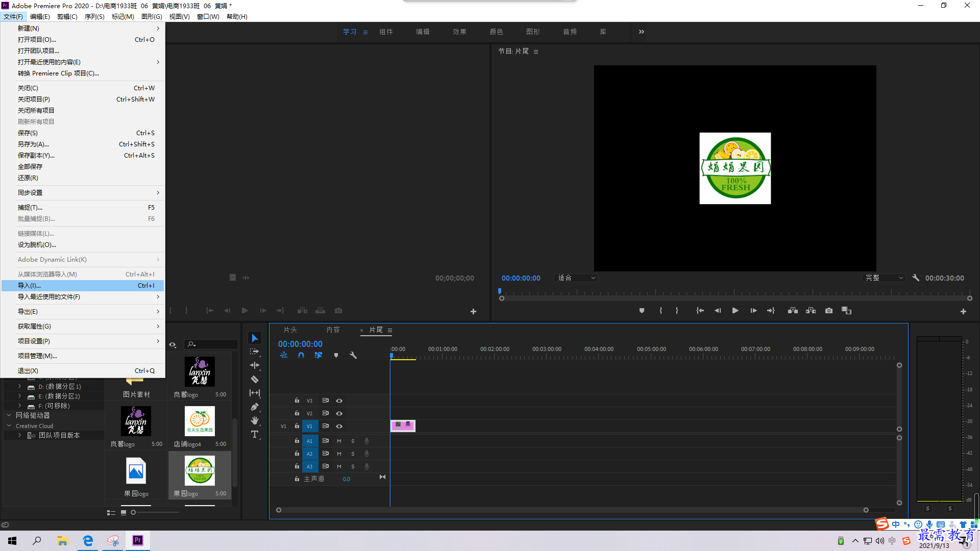Open File Explorer from taskbar
980x551 pixels.
tap(62, 541)
